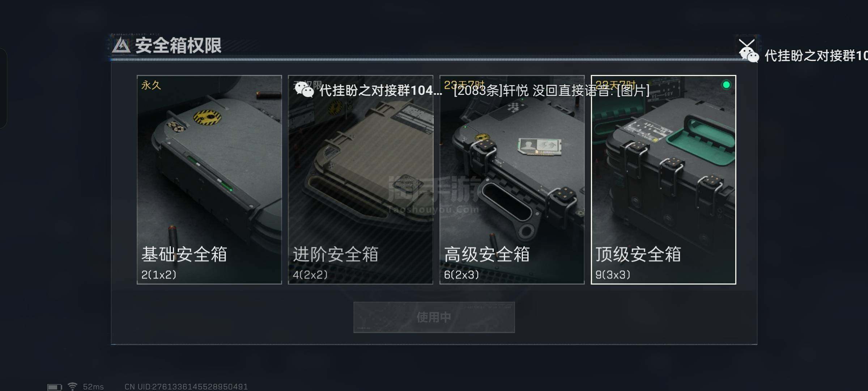Click the CN UID text at bottom

click(x=186, y=387)
